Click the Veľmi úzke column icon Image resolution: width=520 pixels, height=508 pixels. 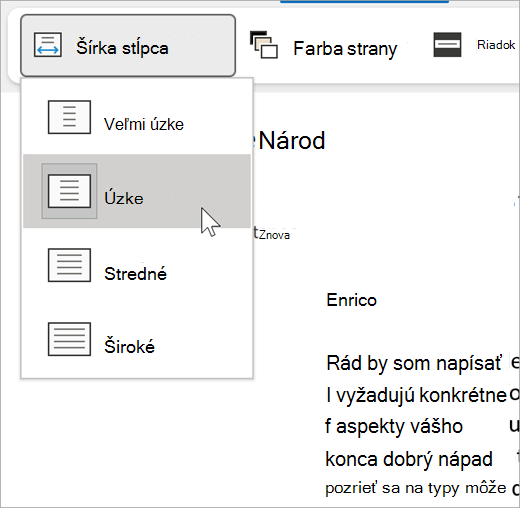click(69, 117)
